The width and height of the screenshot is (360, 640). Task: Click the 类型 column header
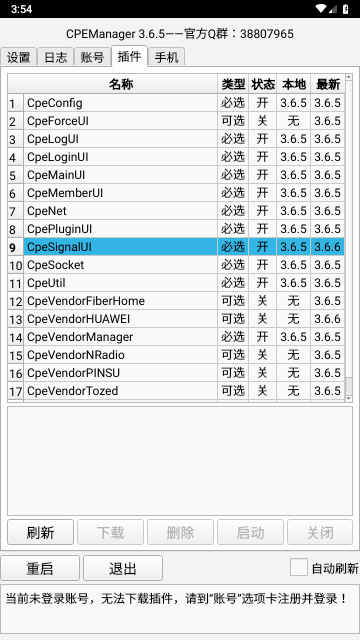click(233, 84)
